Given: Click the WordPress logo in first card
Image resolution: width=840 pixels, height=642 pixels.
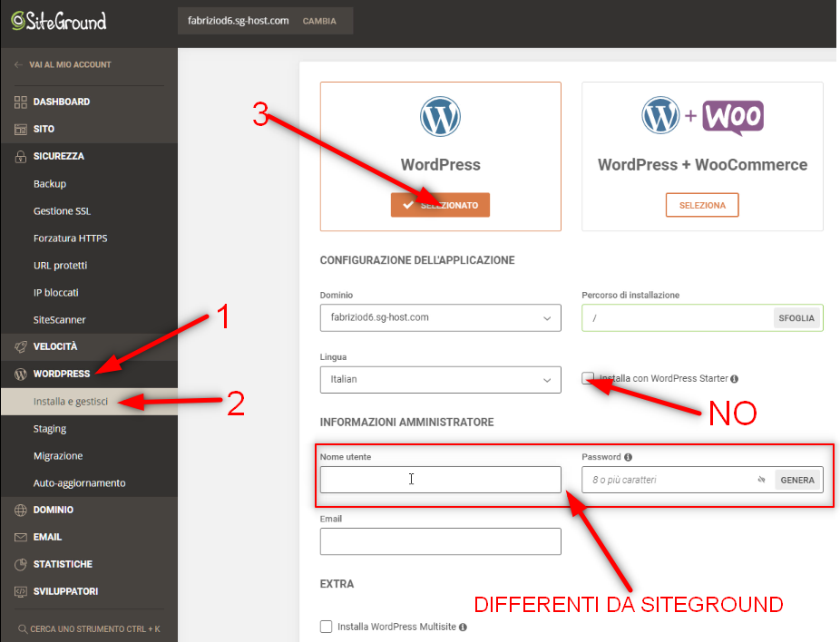Looking at the screenshot, I should click(x=440, y=116).
